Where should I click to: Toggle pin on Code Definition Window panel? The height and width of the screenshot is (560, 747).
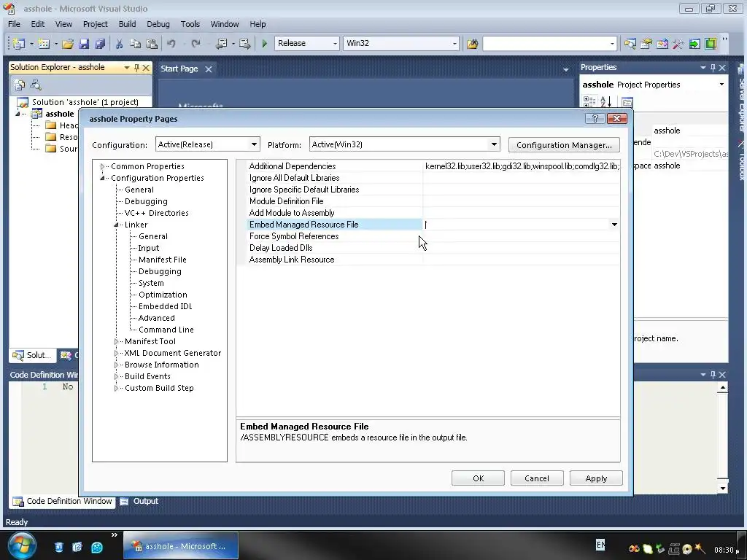713,375
